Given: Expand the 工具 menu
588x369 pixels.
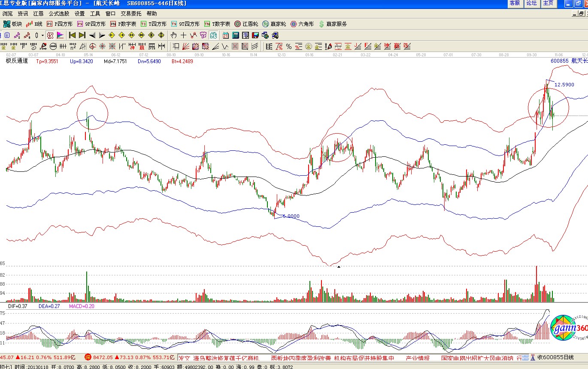Looking at the screenshot, I should pos(95,14).
